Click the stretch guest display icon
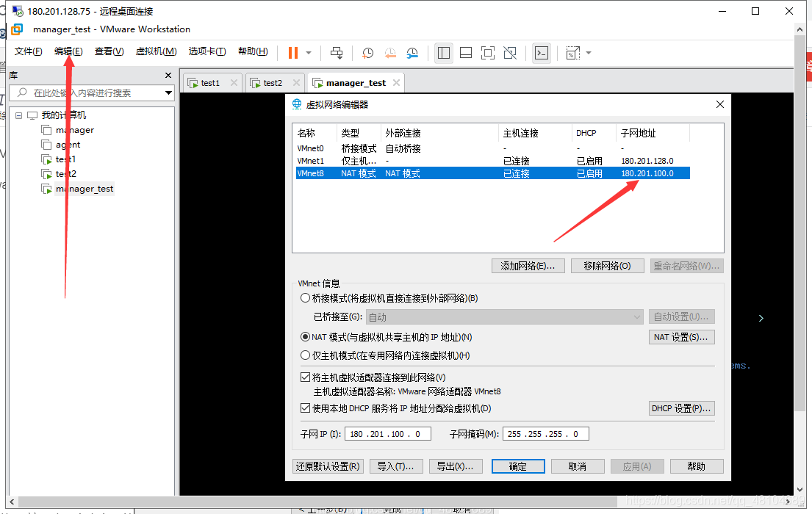 coord(572,53)
